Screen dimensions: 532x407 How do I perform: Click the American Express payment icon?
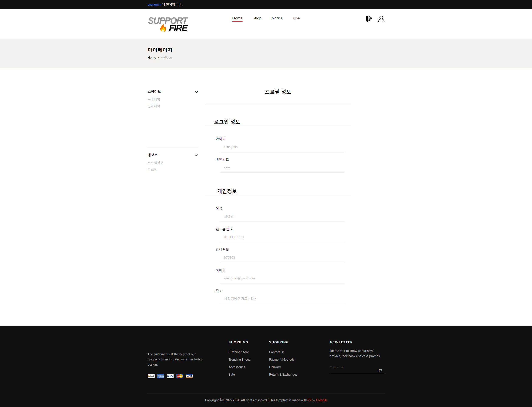[x=160, y=376]
